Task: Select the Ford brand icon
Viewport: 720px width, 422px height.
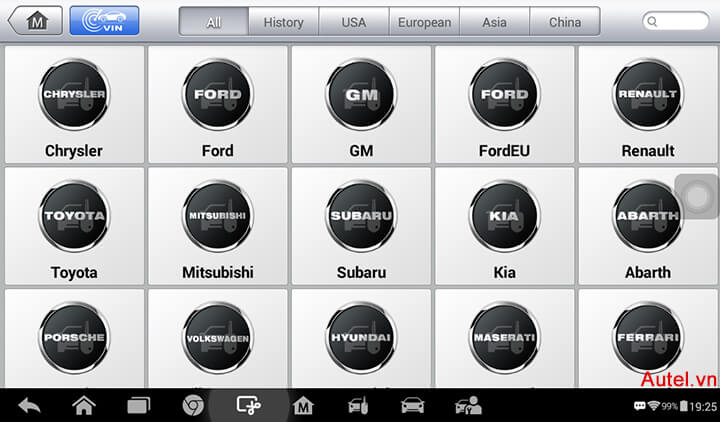Action: 218,95
